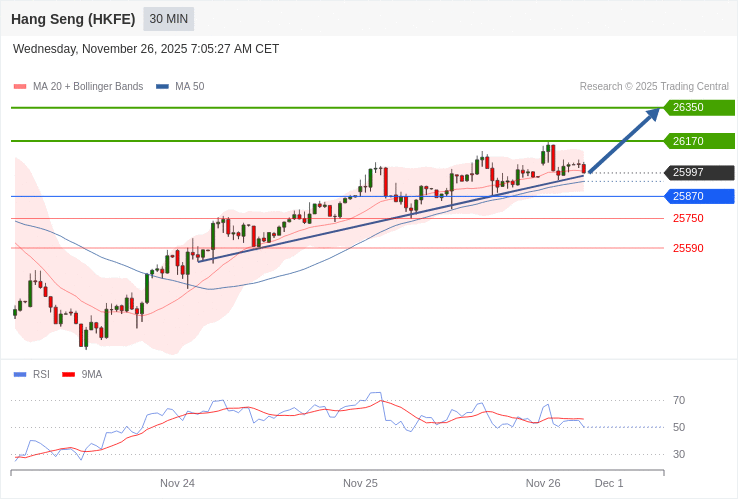The height and width of the screenshot is (500, 738).
Task: Click the blue upward forecast arrow head
Action: (x=653, y=113)
